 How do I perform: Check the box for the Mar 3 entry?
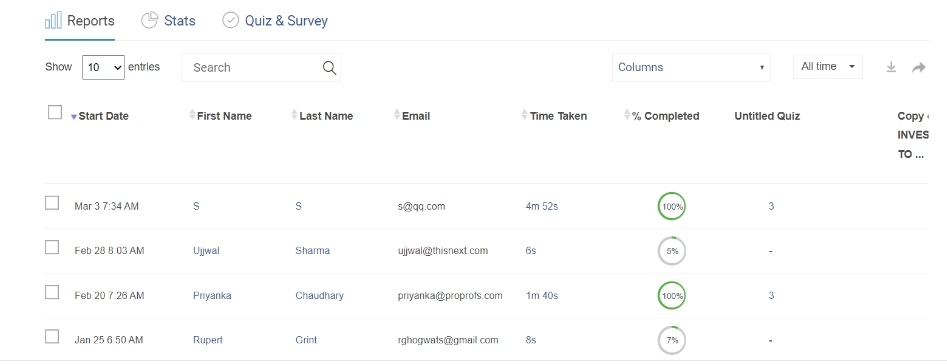[53, 203]
